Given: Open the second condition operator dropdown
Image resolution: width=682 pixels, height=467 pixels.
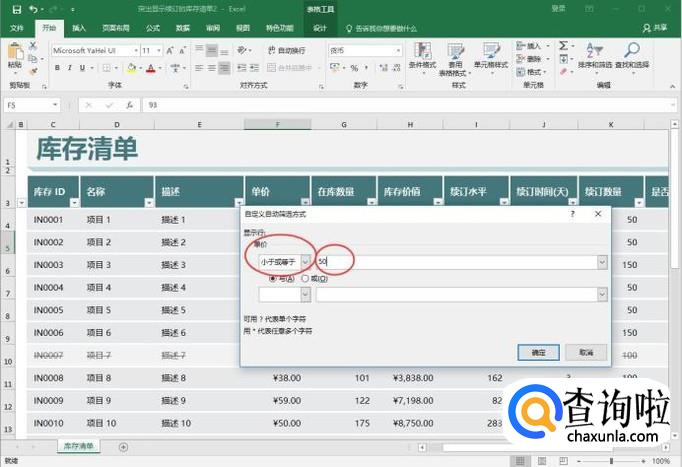Looking at the screenshot, I should coord(305,295).
